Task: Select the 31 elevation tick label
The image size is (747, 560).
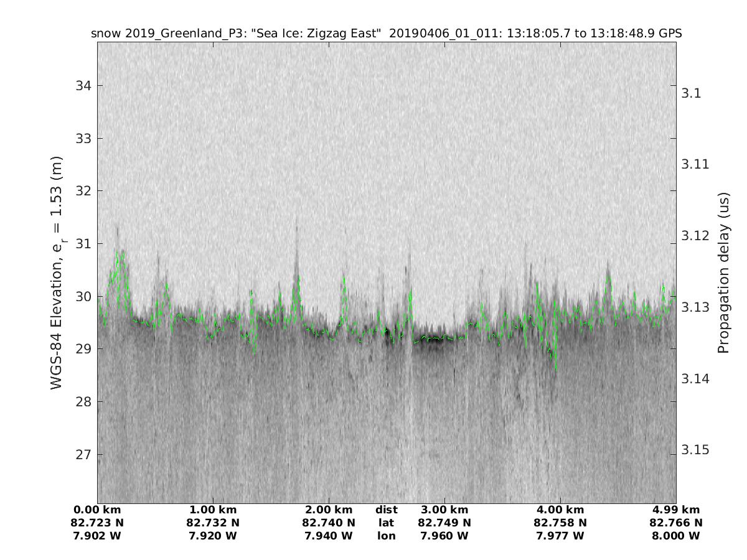Action: pyautogui.click(x=83, y=243)
